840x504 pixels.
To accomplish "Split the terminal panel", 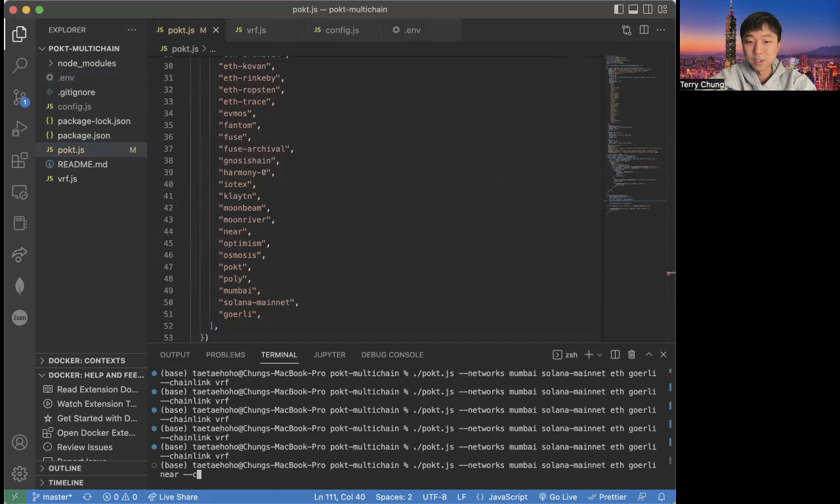I will click(x=615, y=354).
